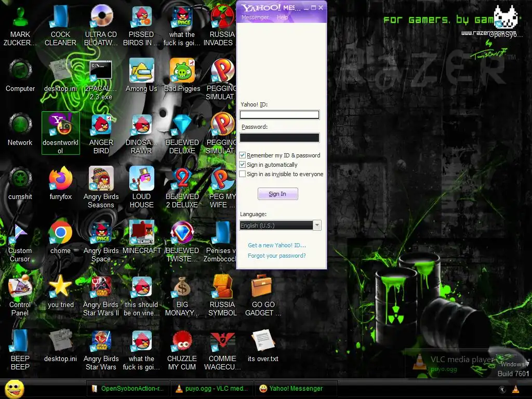Select the Network desktop icon
The image size is (532, 399).
(x=20, y=124)
